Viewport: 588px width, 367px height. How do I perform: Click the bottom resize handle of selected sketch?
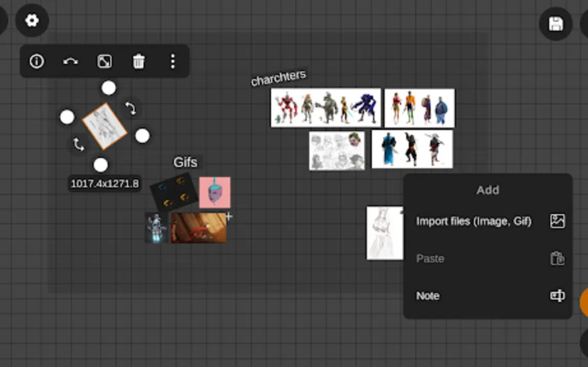pos(101,165)
